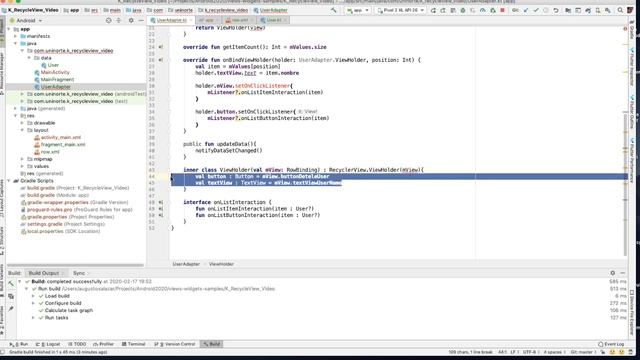640x360 pixels.
Task: Expand the androidTest package node
Action: pyautogui.click(x=22, y=94)
